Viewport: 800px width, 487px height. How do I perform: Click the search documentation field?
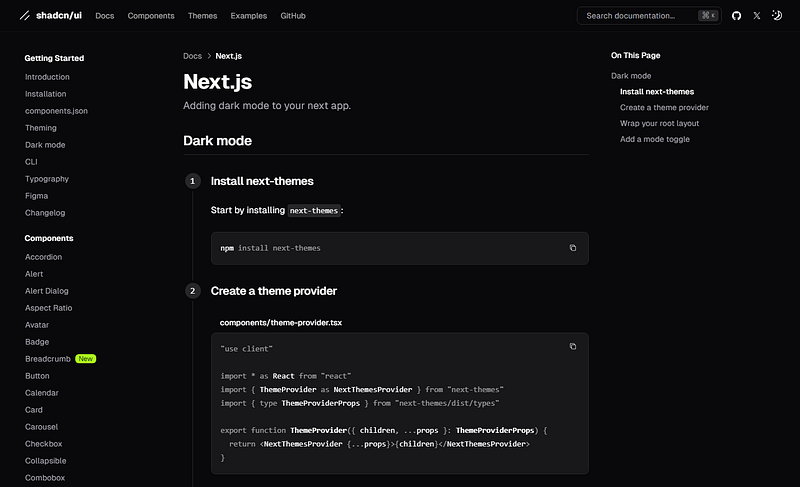[649, 16]
